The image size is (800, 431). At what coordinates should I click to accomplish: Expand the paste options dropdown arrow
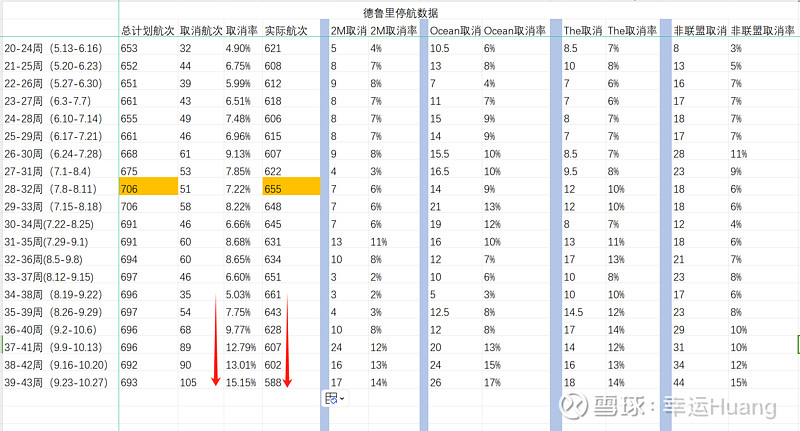[x=342, y=399]
